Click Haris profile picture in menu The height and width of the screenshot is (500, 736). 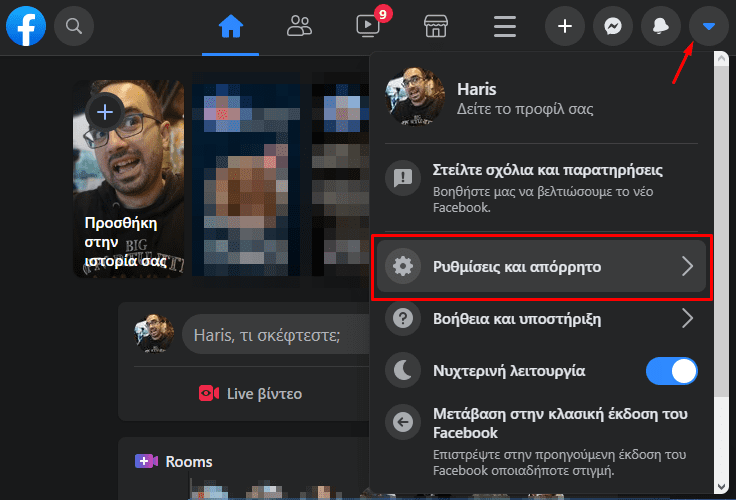414,97
